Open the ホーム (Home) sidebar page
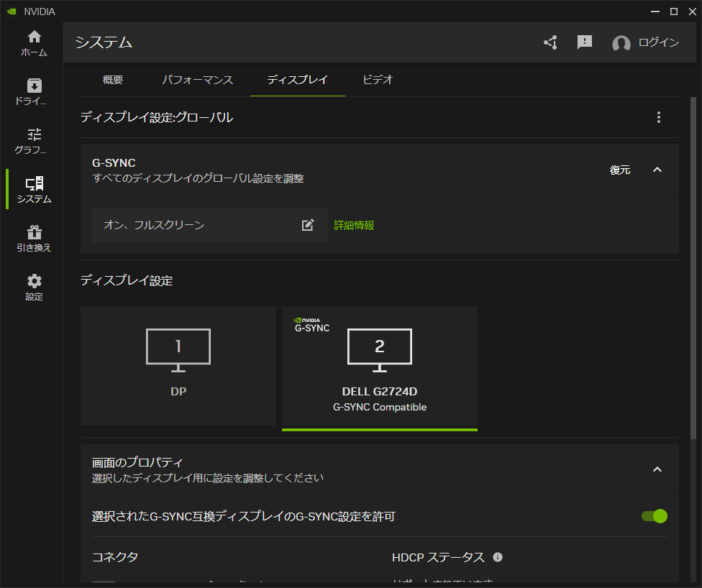 click(34, 43)
